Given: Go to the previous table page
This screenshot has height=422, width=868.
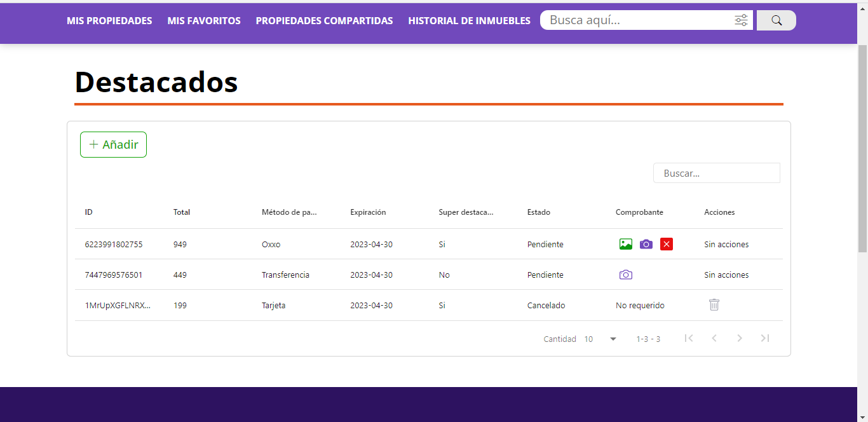Looking at the screenshot, I should click(714, 339).
